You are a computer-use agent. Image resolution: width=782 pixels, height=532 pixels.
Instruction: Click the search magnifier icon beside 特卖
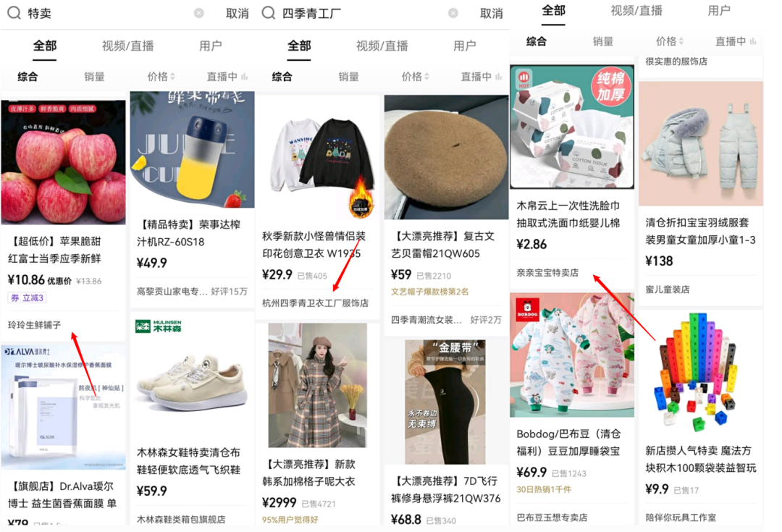tap(14, 12)
